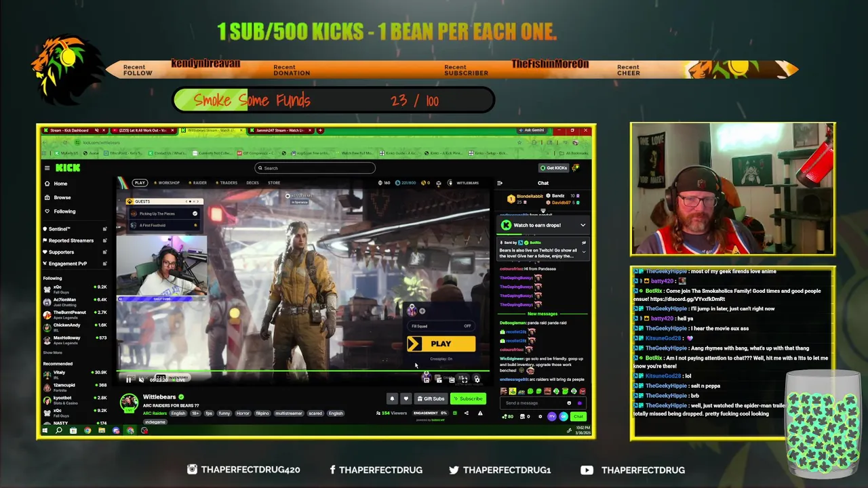This screenshot has height=488, width=868.
Task: Expand the pinned BotRix message
Action: click(x=584, y=252)
